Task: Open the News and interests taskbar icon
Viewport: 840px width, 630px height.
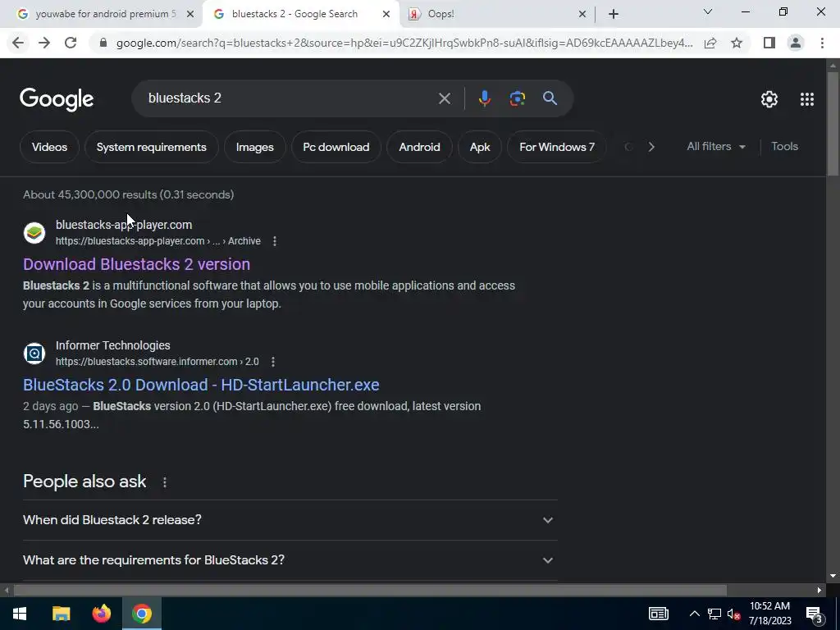Action: click(659, 614)
